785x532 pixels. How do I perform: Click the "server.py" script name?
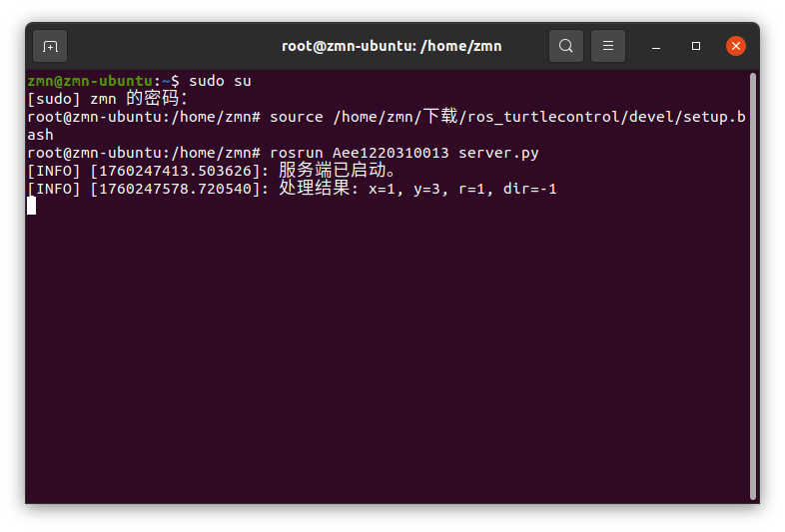coord(499,153)
